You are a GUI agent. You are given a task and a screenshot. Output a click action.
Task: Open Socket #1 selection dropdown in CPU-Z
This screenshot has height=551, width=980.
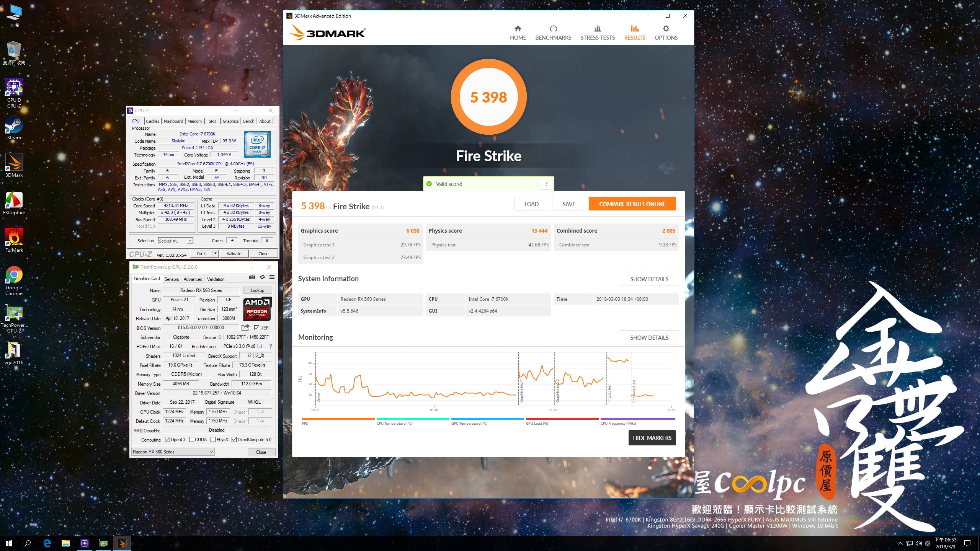point(175,241)
